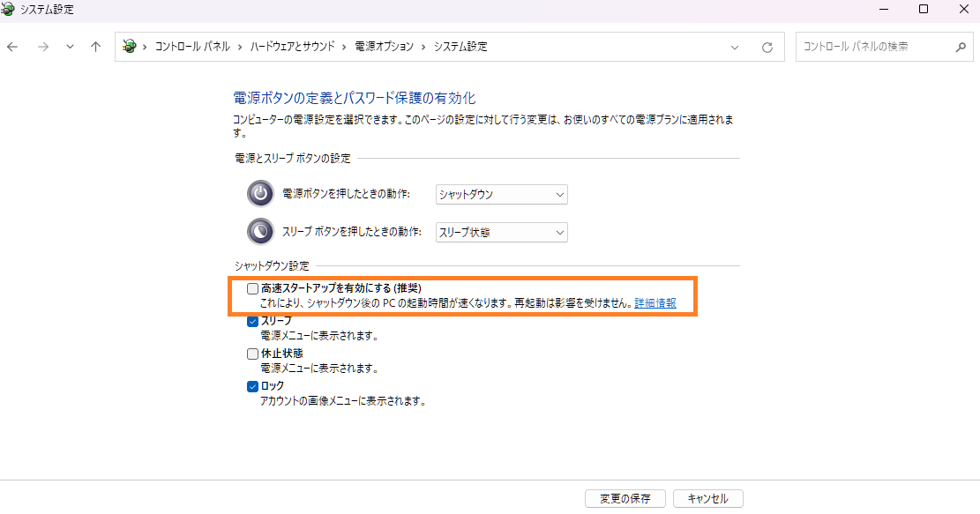
Task: Click the power button icon
Action: pos(260,194)
